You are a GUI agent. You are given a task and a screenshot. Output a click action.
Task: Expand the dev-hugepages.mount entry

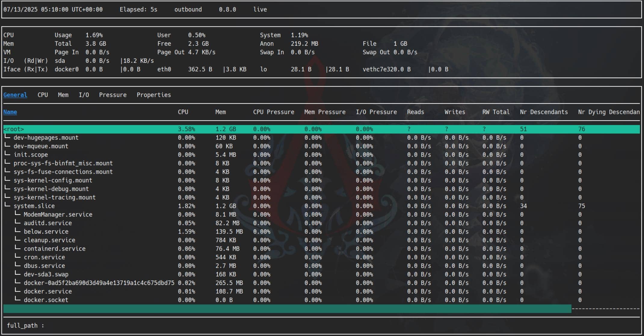click(x=46, y=138)
